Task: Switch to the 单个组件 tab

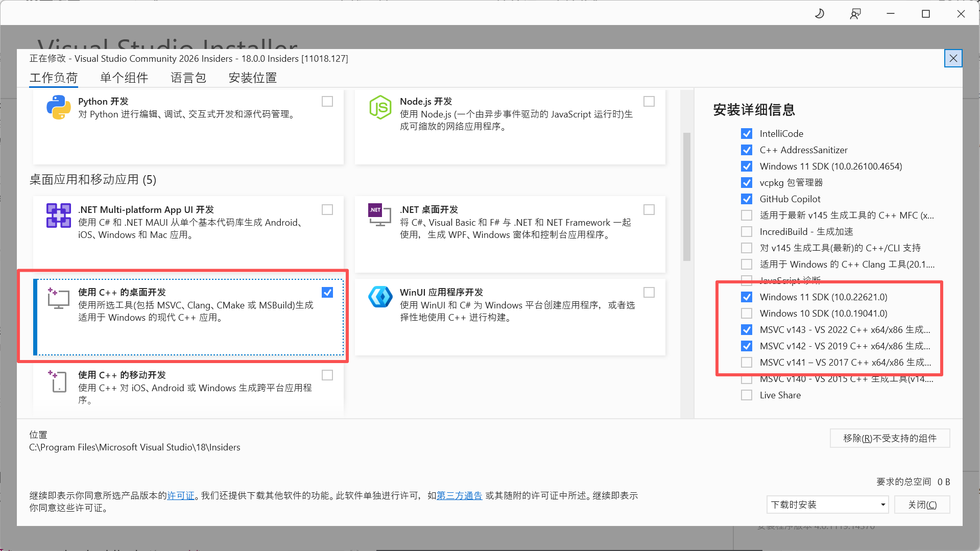Action: coord(124,78)
